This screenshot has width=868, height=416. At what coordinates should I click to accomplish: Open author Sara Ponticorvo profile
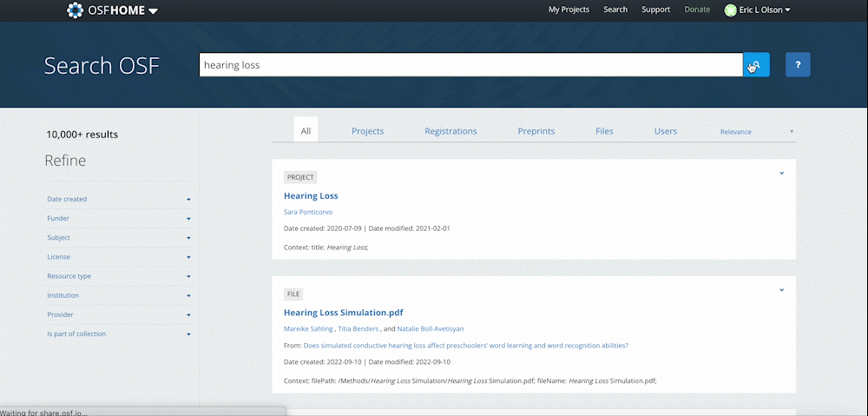pos(308,212)
